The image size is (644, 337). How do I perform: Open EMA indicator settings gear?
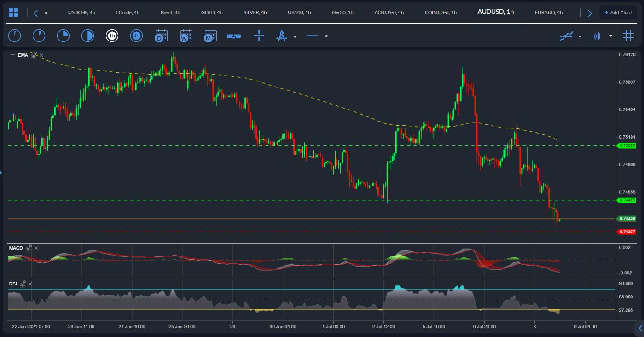(x=34, y=55)
